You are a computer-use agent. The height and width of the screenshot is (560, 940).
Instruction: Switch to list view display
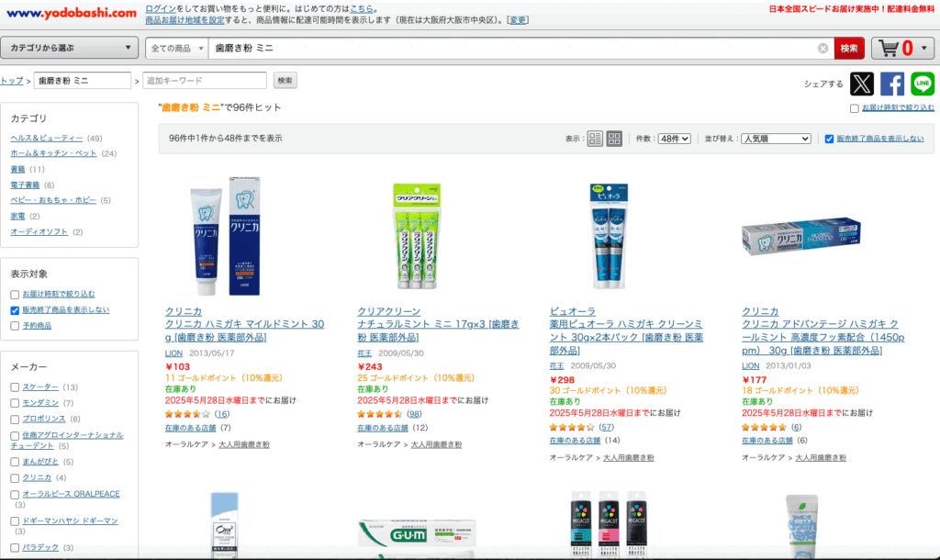[x=595, y=139]
